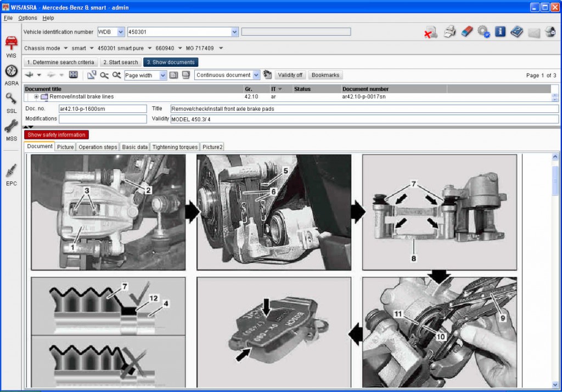Open the Options menu
The height and width of the screenshot is (392, 562).
[x=27, y=18]
